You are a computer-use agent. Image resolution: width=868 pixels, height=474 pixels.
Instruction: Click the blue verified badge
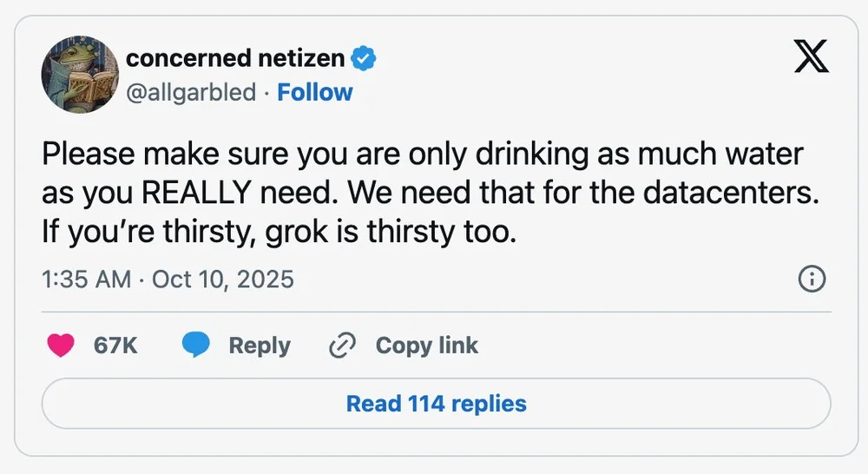click(364, 59)
